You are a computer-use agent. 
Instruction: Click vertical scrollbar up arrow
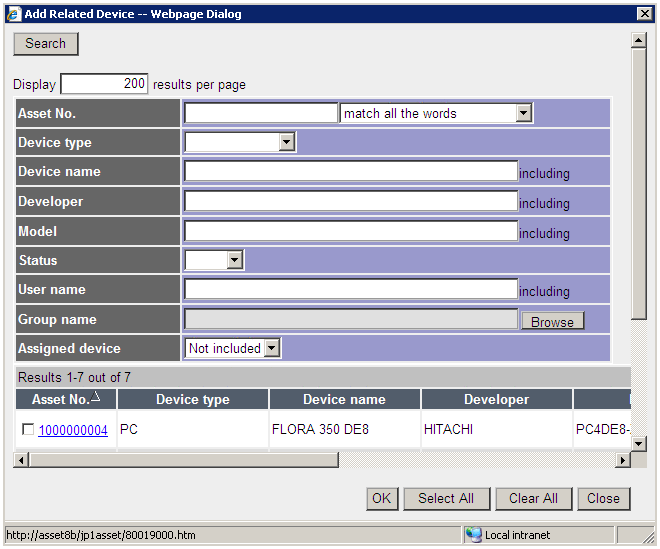(x=639, y=40)
